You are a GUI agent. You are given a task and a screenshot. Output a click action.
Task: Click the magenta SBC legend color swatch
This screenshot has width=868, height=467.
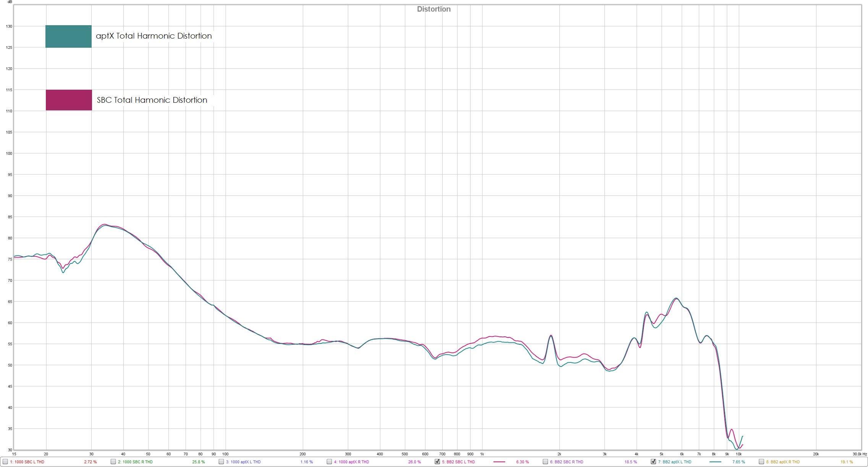[x=69, y=100]
